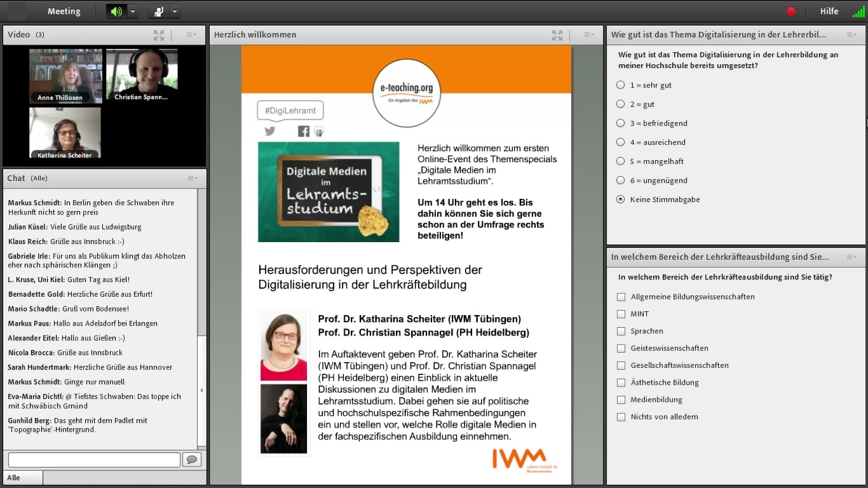Screen dimensions: 868x488
Task: Click L. Kruse's Kiel greeting
Action: pyautogui.click(x=69, y=280)
